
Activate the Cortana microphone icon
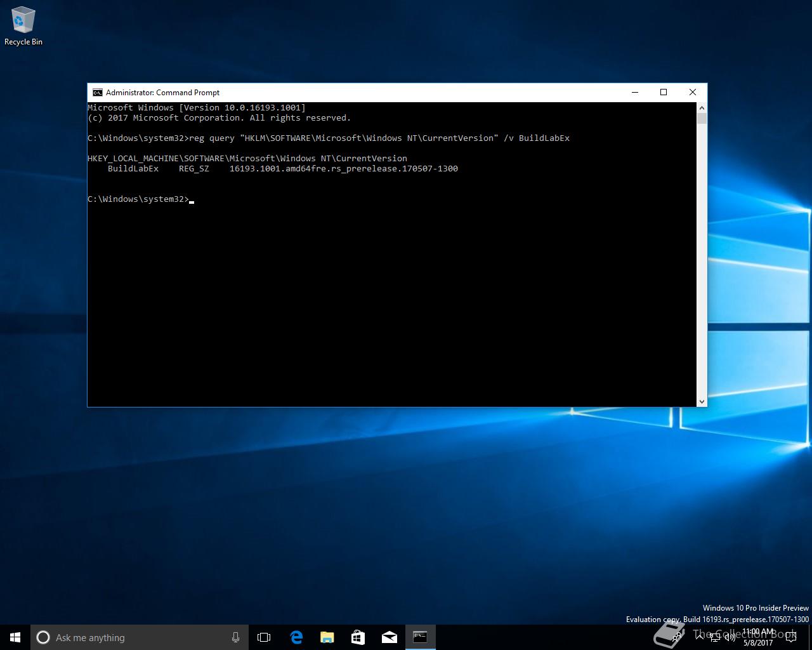pyautogui.click(x=235, y=637)
